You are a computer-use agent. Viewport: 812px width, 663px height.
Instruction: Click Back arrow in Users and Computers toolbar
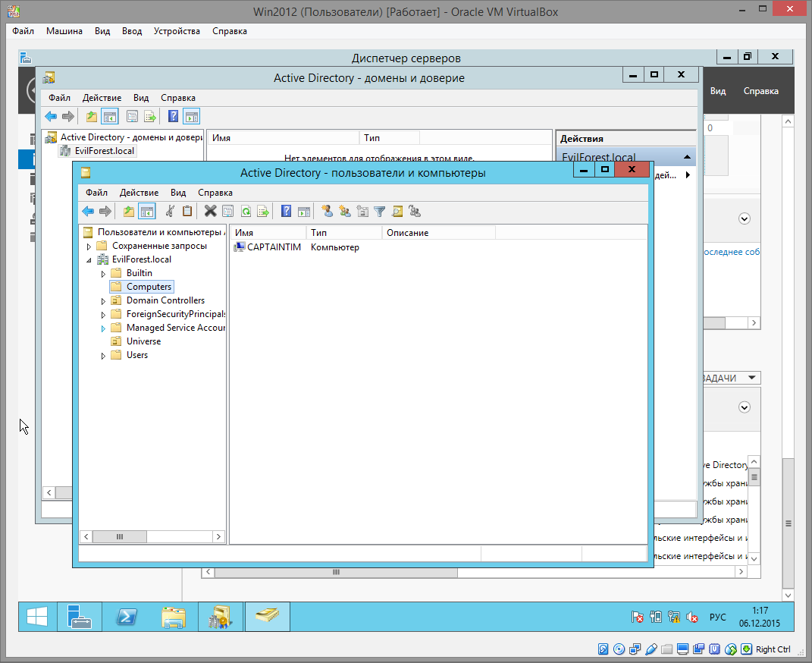click(x=88, y=212)
